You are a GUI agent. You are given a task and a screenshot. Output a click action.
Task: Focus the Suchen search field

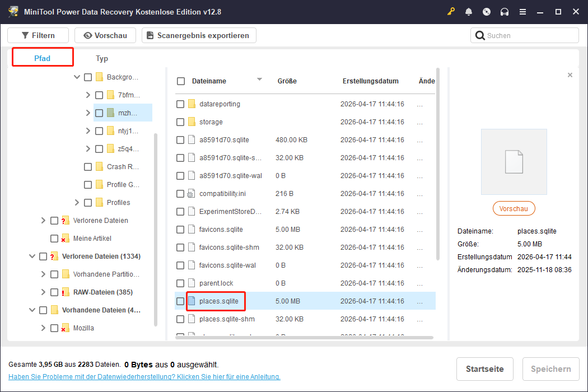tap(525, 36)
